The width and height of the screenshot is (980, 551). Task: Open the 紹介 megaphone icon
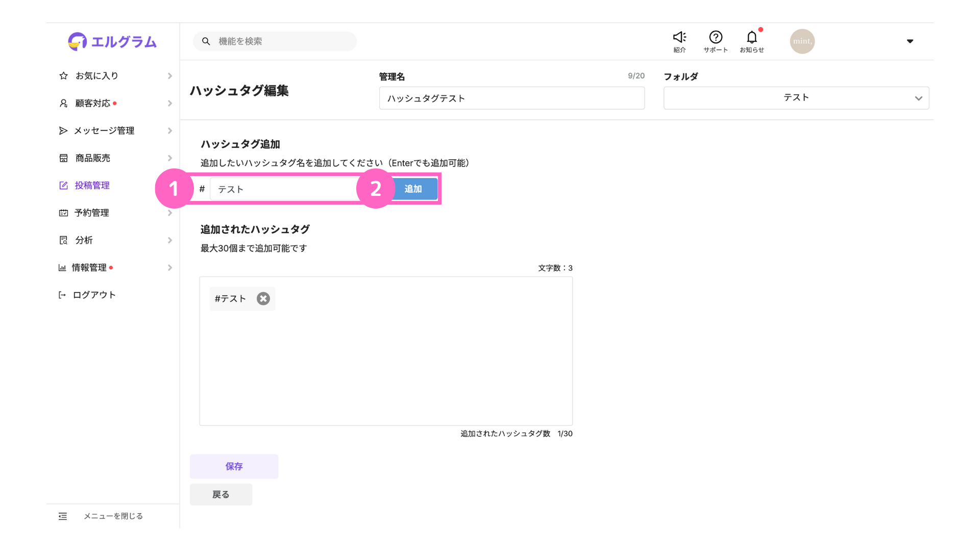coord(679,37)
